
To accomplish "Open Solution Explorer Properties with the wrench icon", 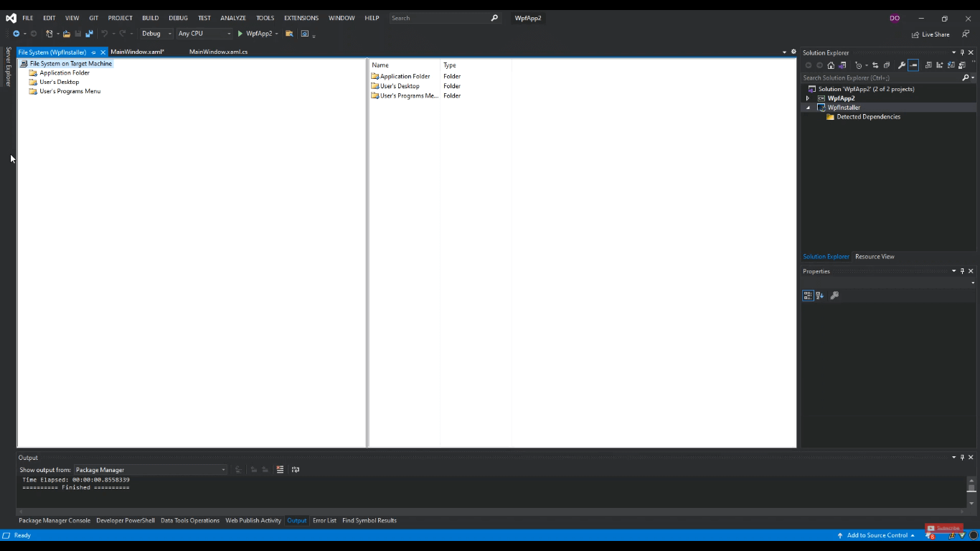I will [902, 65].
